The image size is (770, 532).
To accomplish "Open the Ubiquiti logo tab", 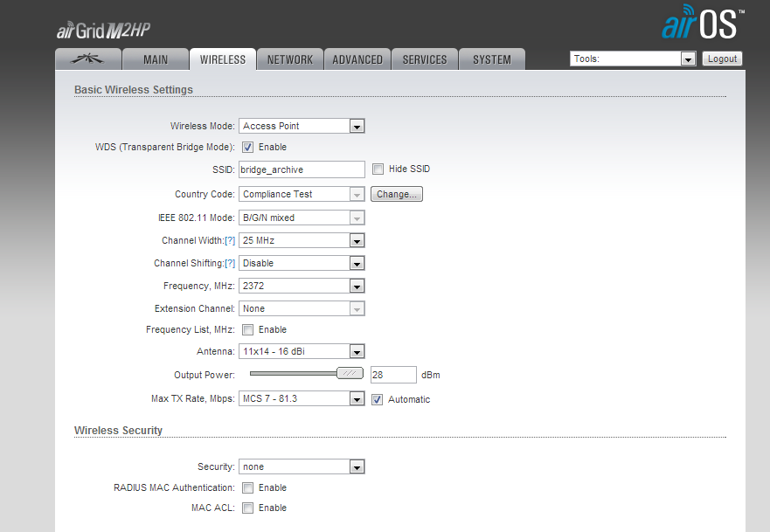I will (87, 59).
